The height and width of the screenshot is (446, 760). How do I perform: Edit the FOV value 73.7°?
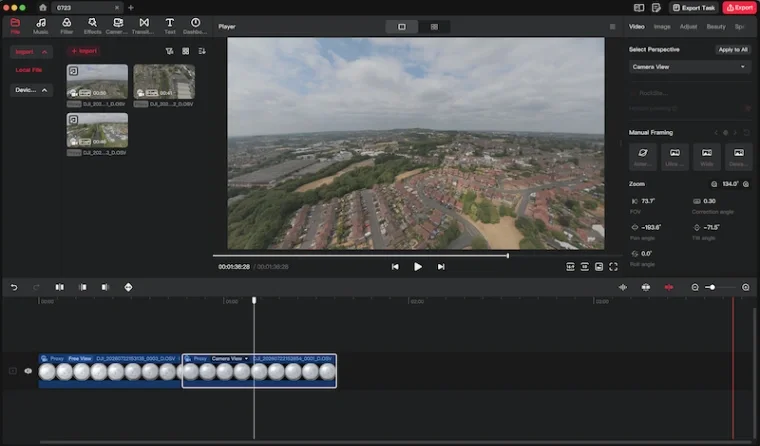pyautogui.click(x=648, y=201)
